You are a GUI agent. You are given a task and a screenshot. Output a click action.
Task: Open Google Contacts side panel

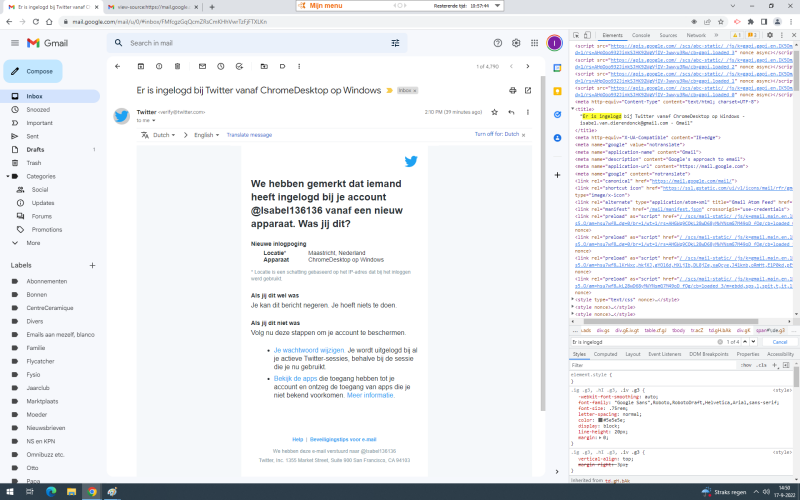click(x=557, y=138)
